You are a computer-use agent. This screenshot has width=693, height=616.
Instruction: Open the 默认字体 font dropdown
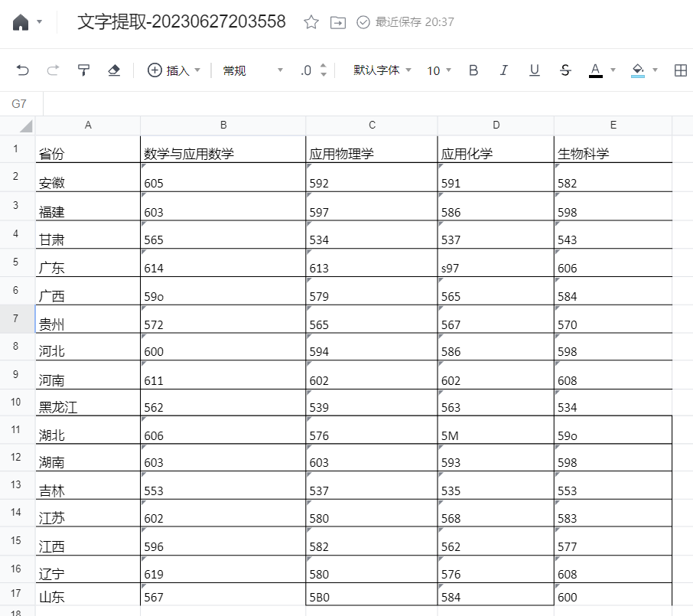point(382,70)
